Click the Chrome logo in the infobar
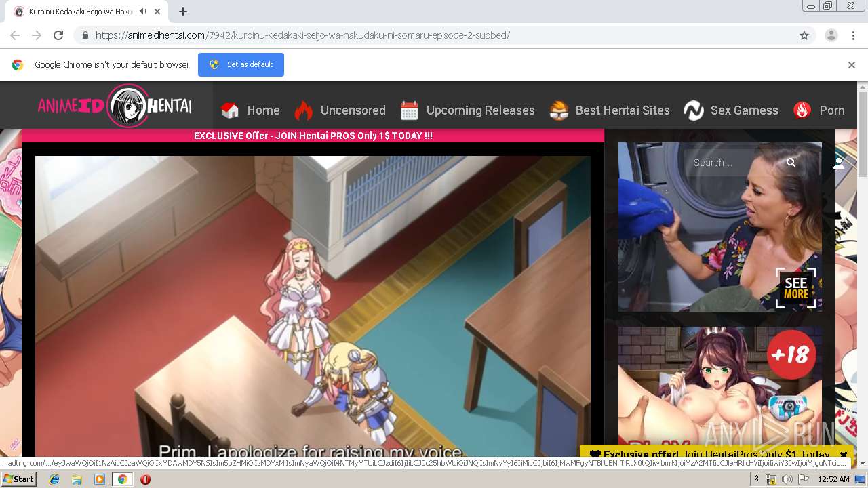Image resolution: width=868 pixels, height=488 pixels. click(18, 65)
